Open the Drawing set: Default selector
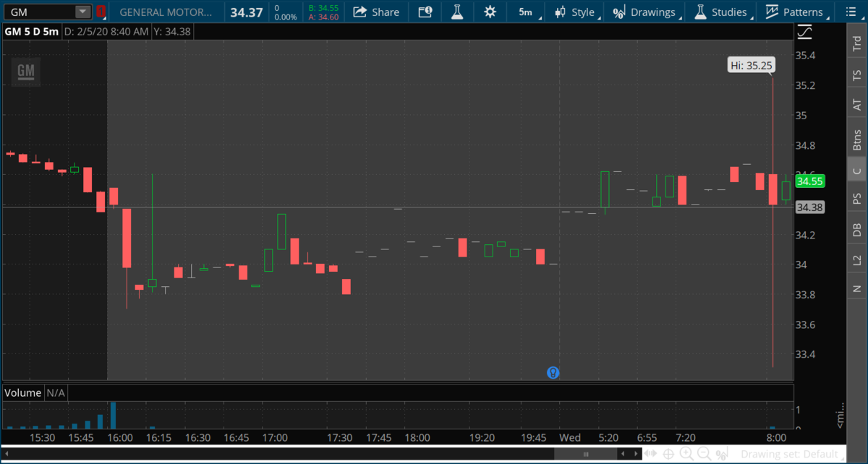868x464 pixels. (x=791, y=454)
